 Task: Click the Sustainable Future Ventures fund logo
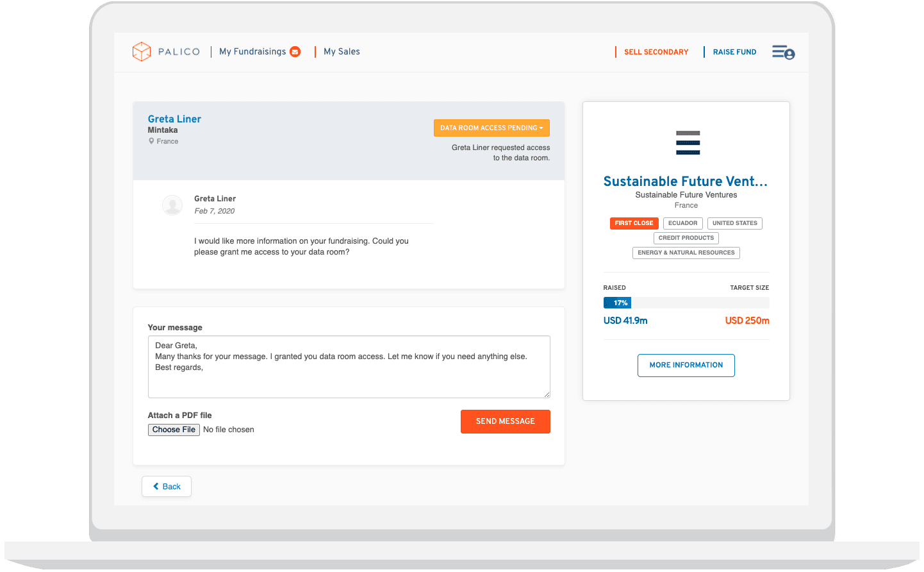tap(688, 143)
